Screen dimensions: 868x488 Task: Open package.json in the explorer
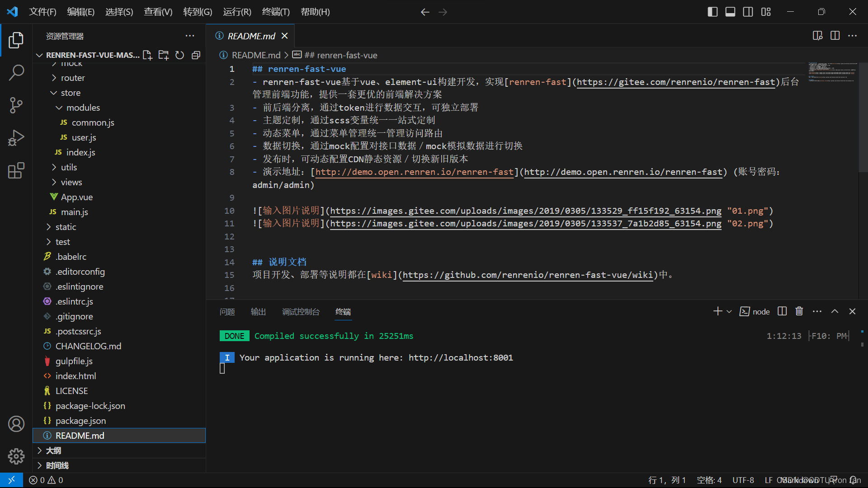119,421
